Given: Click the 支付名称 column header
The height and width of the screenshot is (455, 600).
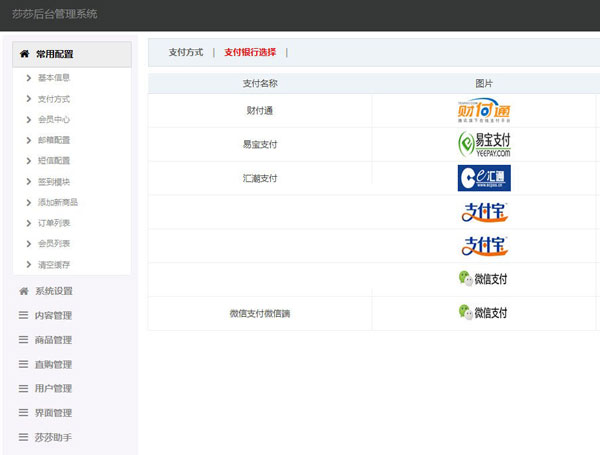Looking at the screenshot, I should (260, 83).
